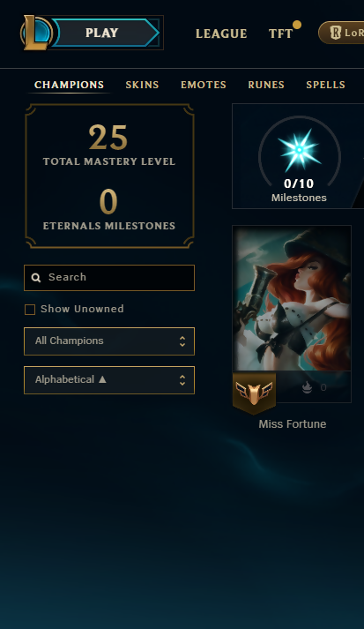Click the Legends of Runeterra LoR icon
The height and width of the screenshot is (629, 364).
pos(336,33)
